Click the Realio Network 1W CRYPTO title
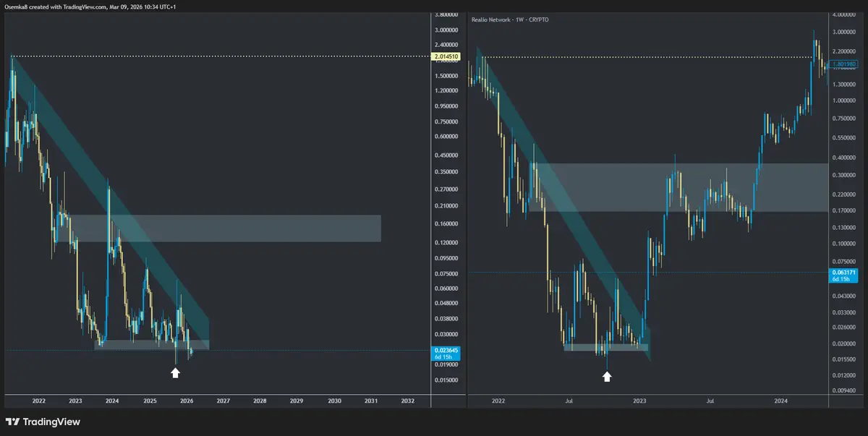This screenshot has height=436, width=868. (510, 20)
